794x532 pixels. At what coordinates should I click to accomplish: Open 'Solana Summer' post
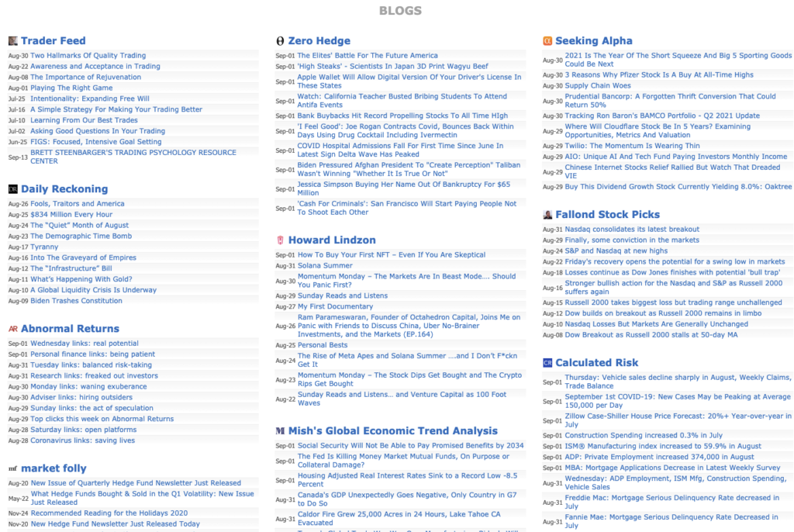point(325,265)
